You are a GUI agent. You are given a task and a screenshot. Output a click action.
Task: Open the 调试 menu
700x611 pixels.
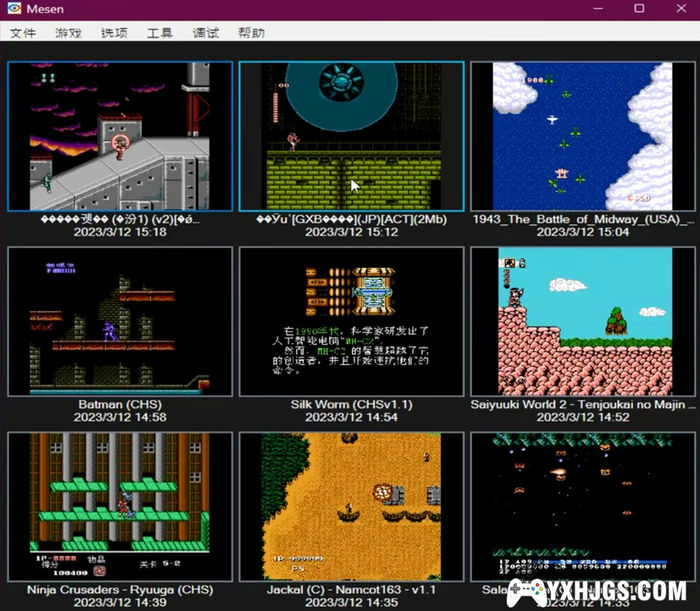tap(206, 33)
